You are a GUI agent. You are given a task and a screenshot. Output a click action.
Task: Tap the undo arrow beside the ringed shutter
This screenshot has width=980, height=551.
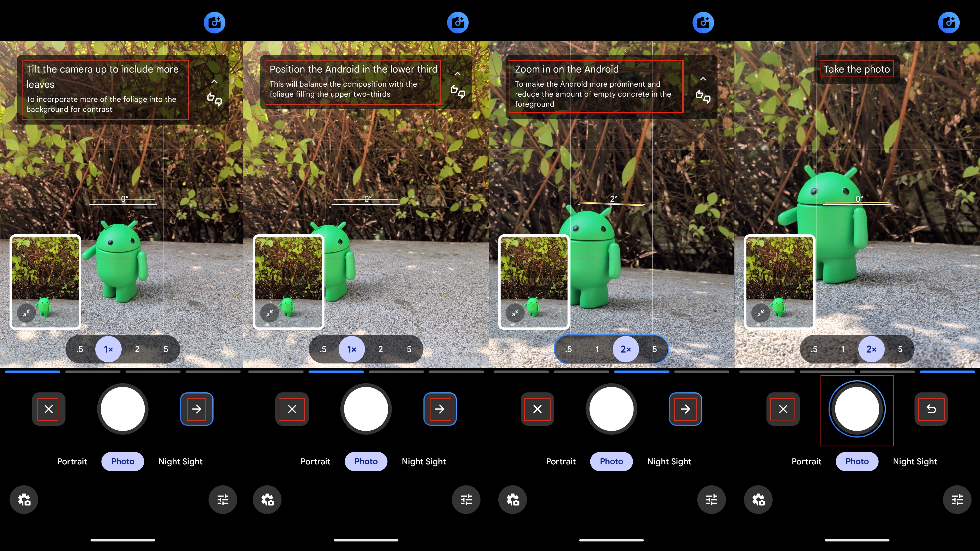point(931,409)
